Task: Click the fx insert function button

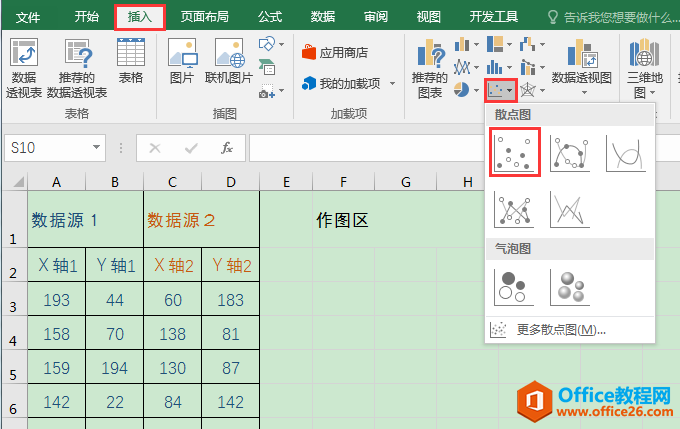Action: click(x=227, y=148)
